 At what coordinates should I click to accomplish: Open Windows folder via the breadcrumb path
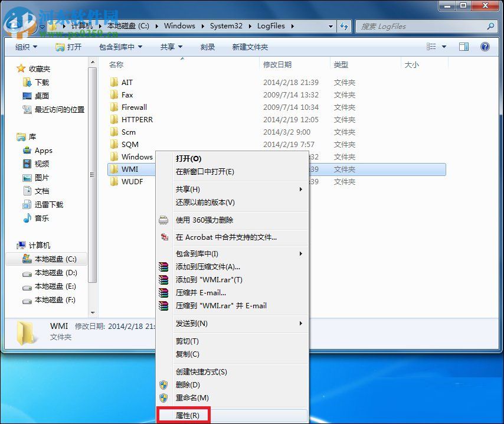tap(179, 25)
